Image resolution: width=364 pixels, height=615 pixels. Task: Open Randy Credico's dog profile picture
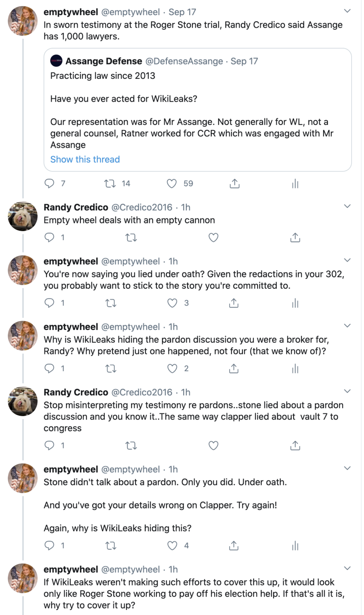click(23, 216)
